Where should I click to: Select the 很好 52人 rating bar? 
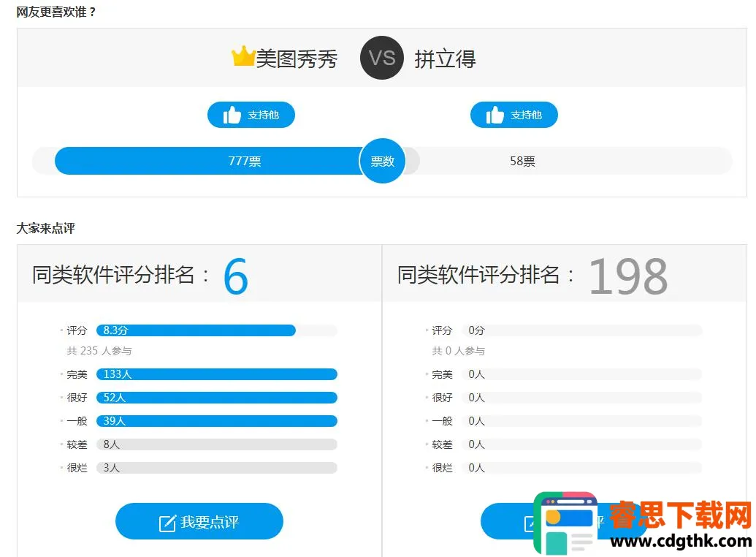tap(216, 398)
